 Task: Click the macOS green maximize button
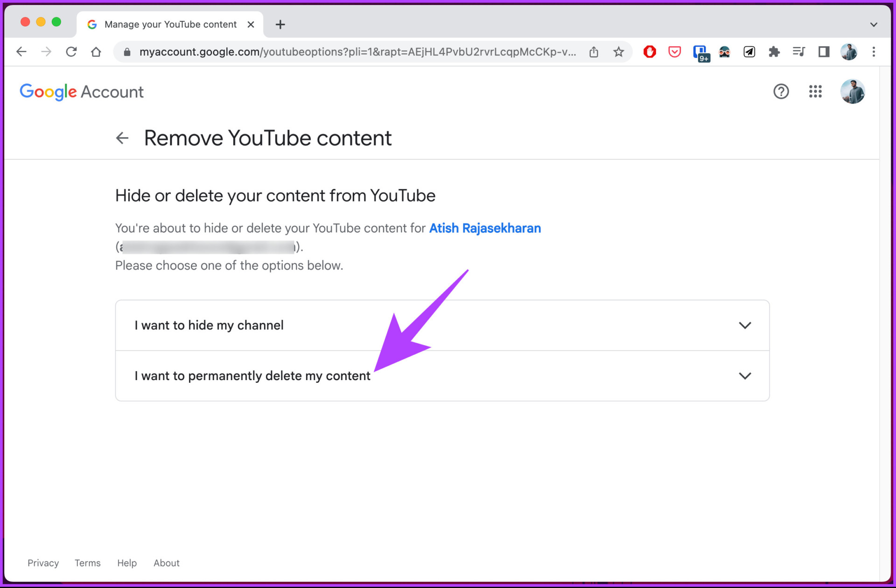(56, 22)
